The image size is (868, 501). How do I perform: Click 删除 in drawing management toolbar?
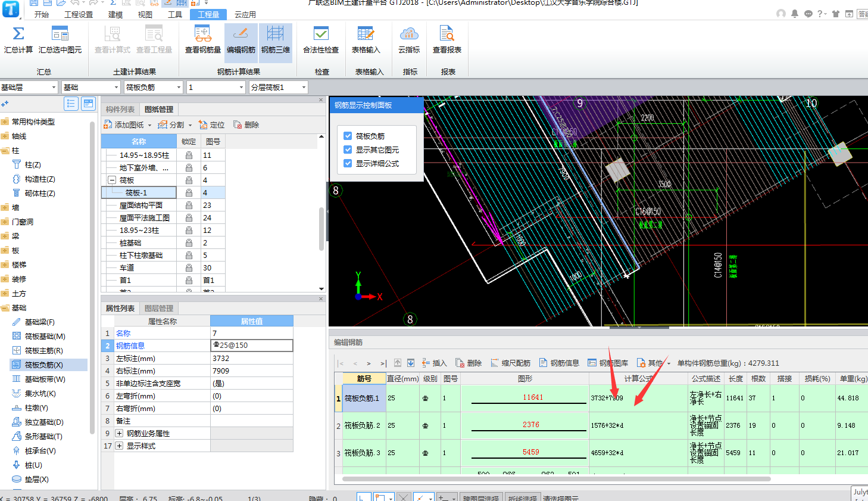(x=246, y=125)
